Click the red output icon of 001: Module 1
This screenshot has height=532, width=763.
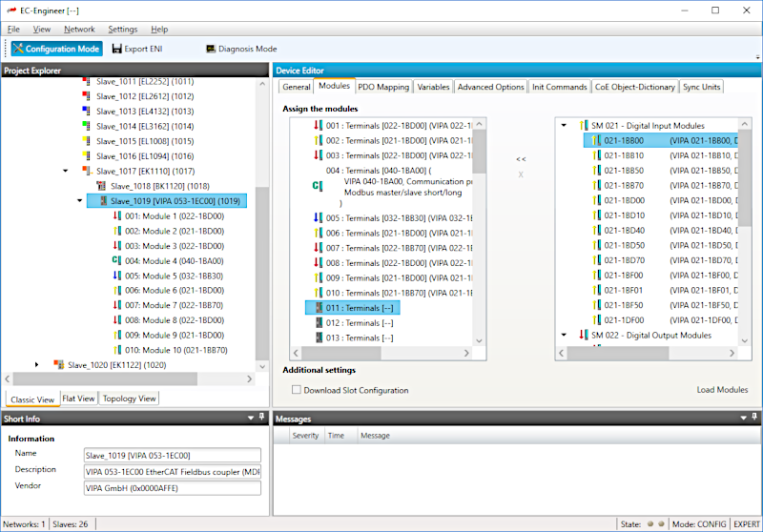(116, 215)
